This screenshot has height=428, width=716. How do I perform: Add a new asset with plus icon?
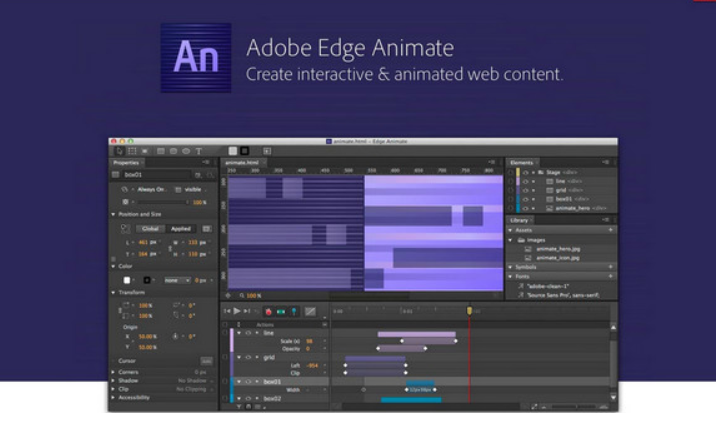(611, 230)
